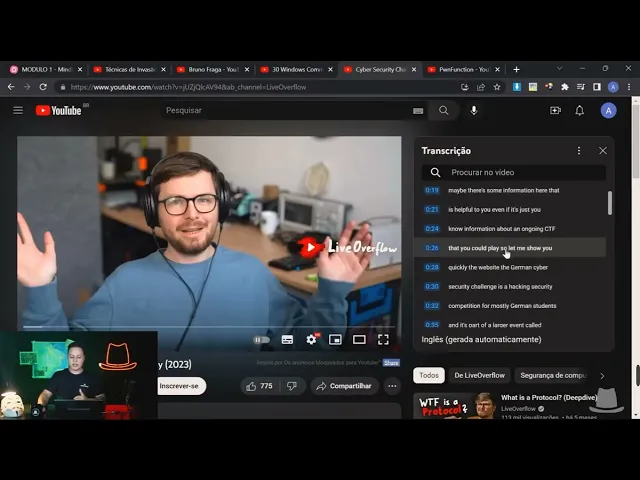This screenshot has width=640, height=480.
Task: Go to the YouTube home logo
Action: pos(58,111)
